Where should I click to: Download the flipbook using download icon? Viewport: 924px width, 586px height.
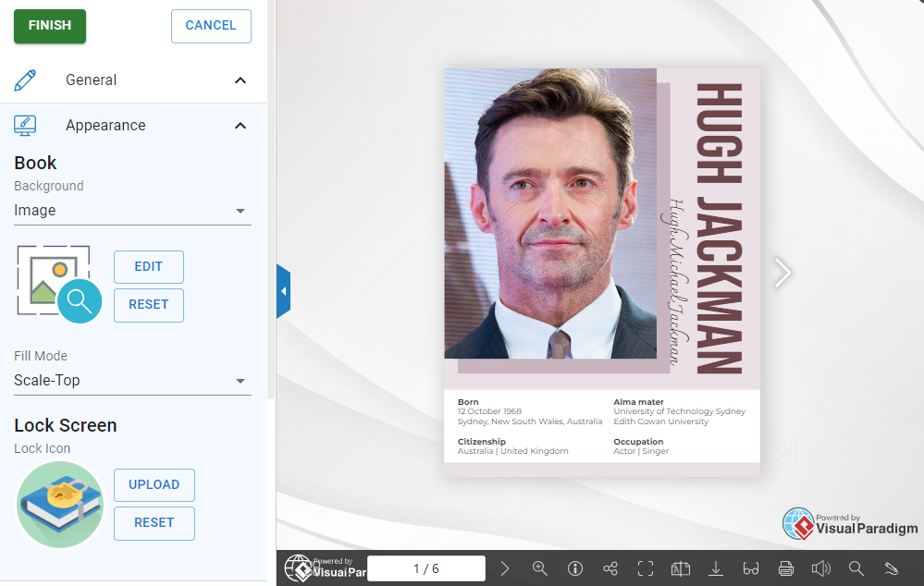click(716, 568)
